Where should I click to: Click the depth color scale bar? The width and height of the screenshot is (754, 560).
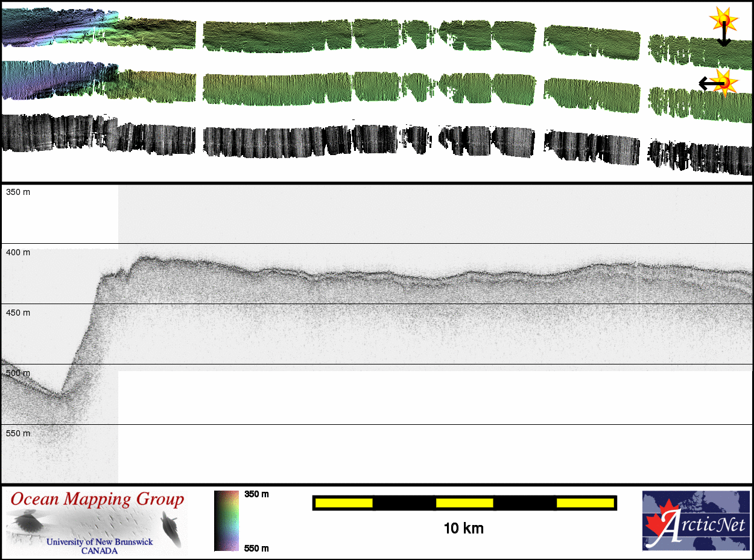point(226,520)
